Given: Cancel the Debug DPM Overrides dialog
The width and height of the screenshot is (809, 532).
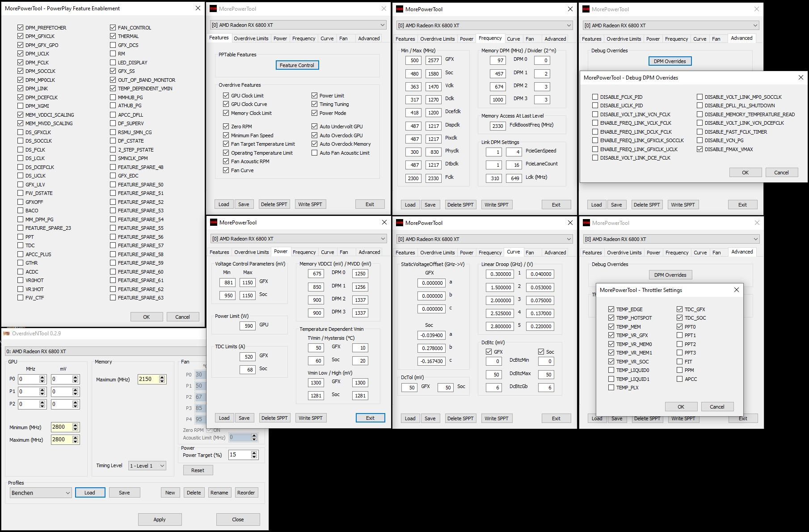Looking at the screenshot, I should point(781,173).
